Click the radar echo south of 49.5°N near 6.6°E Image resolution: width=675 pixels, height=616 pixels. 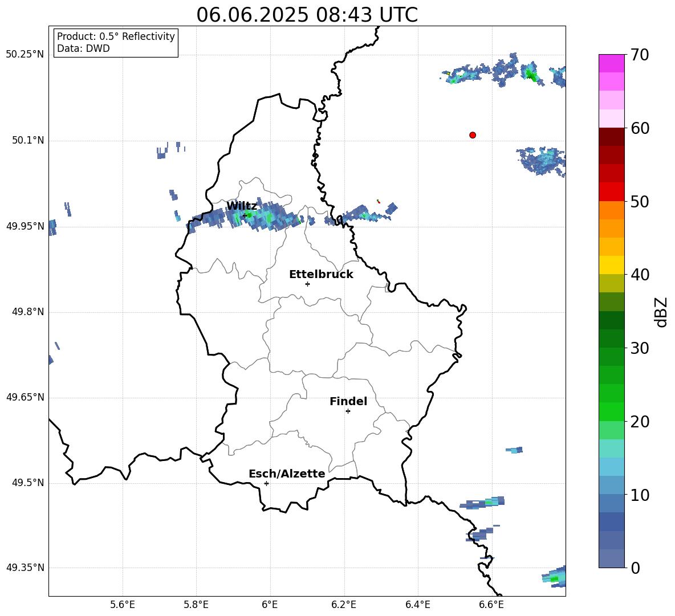(482, 503)
